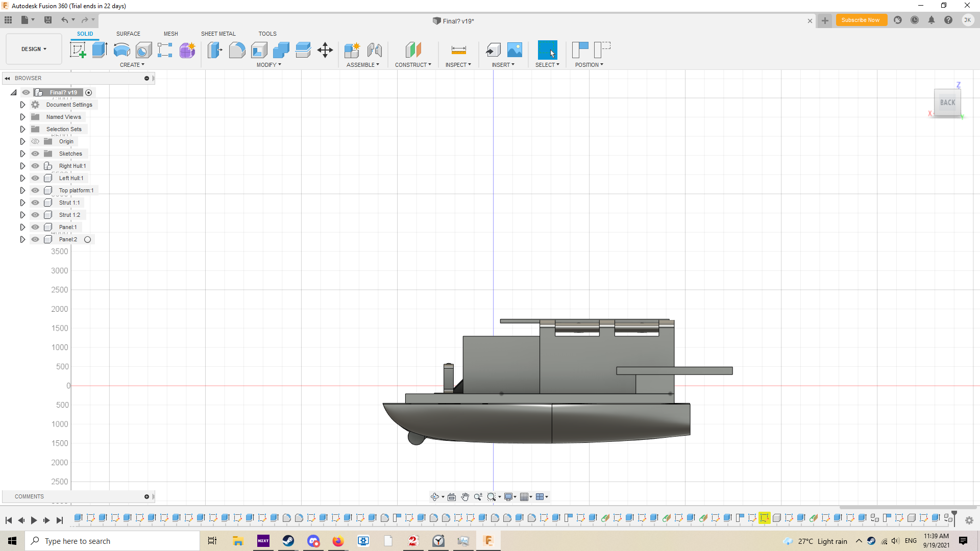Select the Create Sketch tool
This screenshot has width=980, height=551.
[78, 50]
